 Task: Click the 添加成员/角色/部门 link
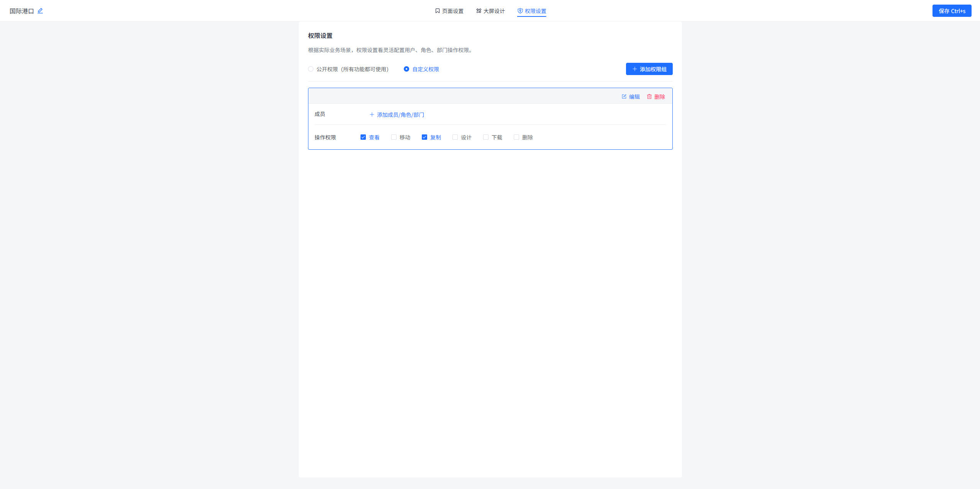point(400,115)
